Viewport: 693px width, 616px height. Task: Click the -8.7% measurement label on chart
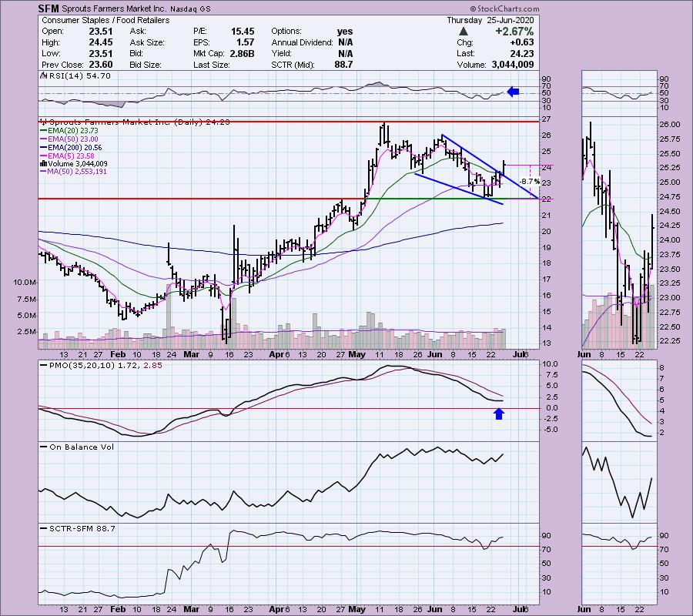pyautogui.click(x=529, y=181)
